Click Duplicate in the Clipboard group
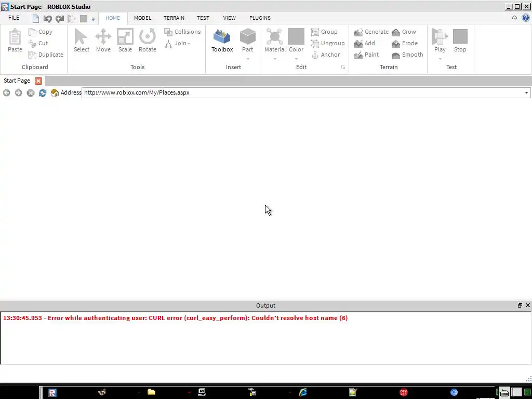Image resolution: width=532 pixels, height=399 pixels. click(46, 55)
